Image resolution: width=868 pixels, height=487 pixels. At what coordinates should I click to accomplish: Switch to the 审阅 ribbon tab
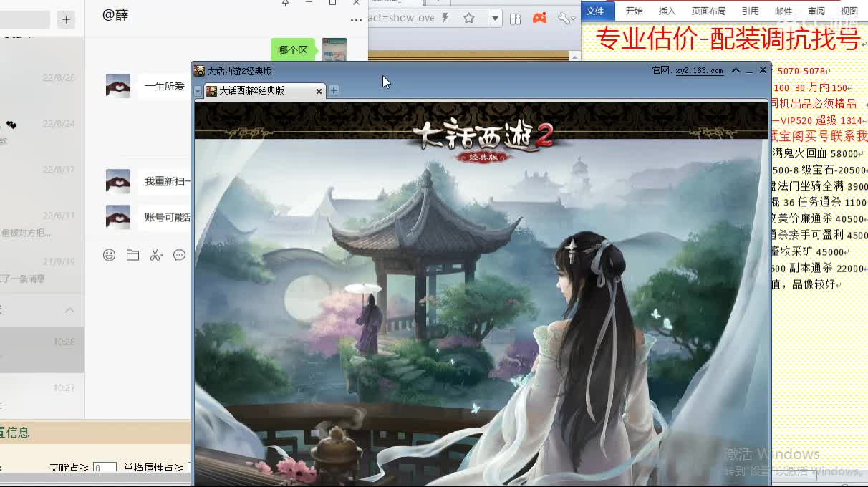[816, 11]
